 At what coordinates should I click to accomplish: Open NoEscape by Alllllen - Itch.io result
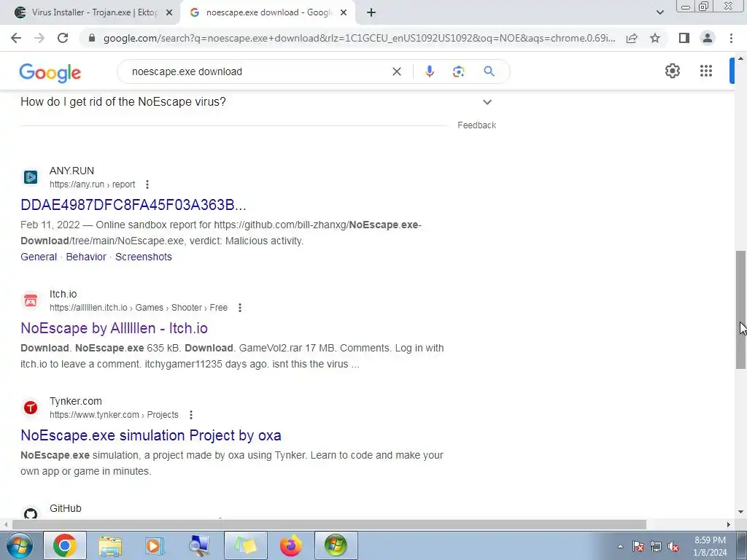point(115,328)
